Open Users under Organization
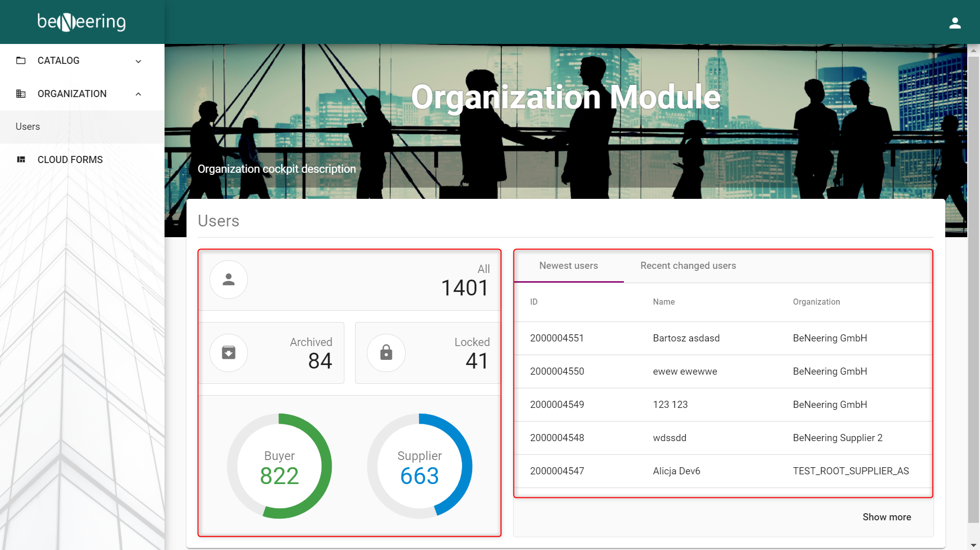The image size is (980, 550). (x=28, y=127)
